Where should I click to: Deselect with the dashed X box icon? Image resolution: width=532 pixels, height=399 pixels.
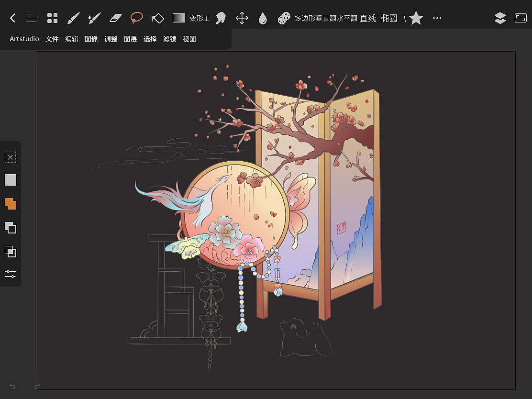coord(11,157)
